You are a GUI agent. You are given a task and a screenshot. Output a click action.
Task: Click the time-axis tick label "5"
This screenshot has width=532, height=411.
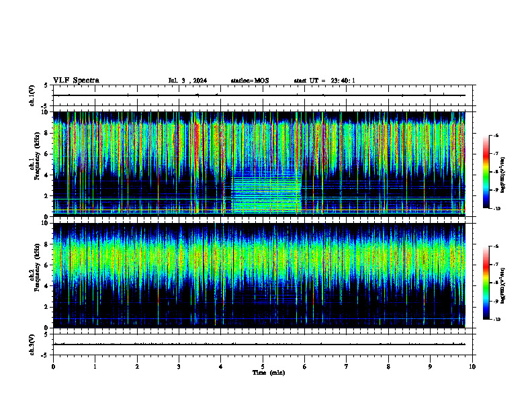(x=263, y=367)
